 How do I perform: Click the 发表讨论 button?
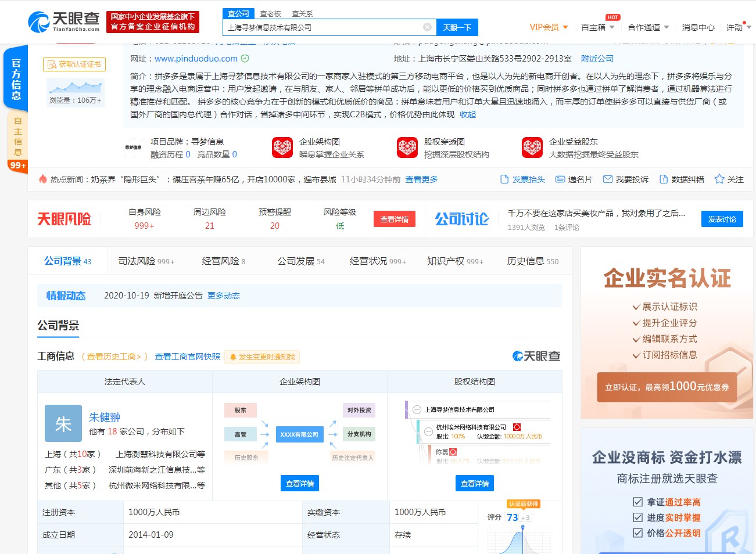(x=722, y=219)
